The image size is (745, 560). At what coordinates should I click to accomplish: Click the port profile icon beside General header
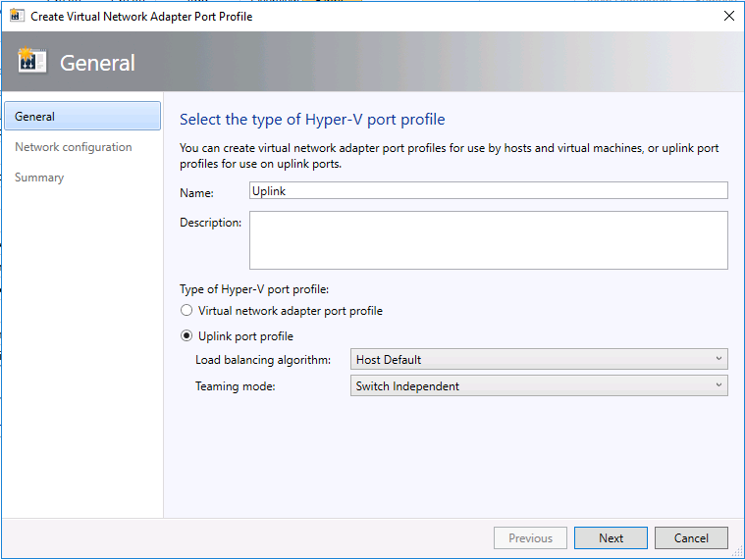32,62
